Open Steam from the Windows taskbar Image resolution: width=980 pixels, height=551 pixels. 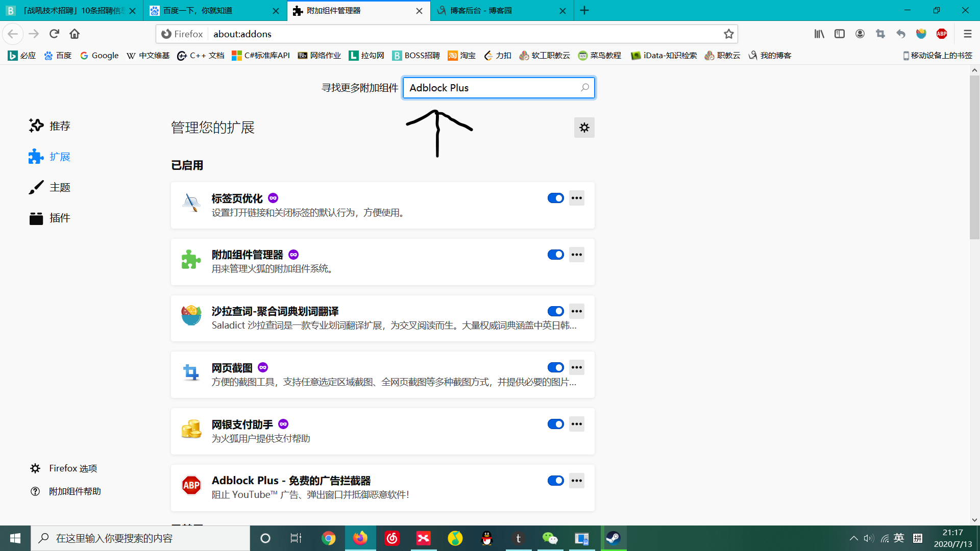(613, 538)
